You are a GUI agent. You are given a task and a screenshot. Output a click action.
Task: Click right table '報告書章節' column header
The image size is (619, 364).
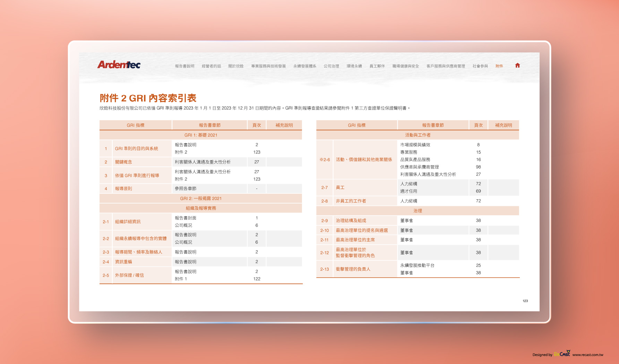click(433, 125)
